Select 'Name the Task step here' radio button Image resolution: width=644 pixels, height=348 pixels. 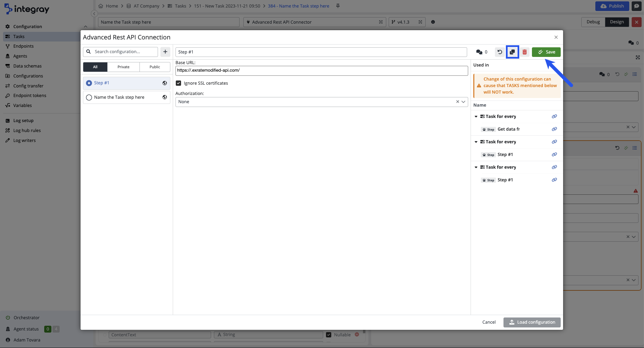89,97
